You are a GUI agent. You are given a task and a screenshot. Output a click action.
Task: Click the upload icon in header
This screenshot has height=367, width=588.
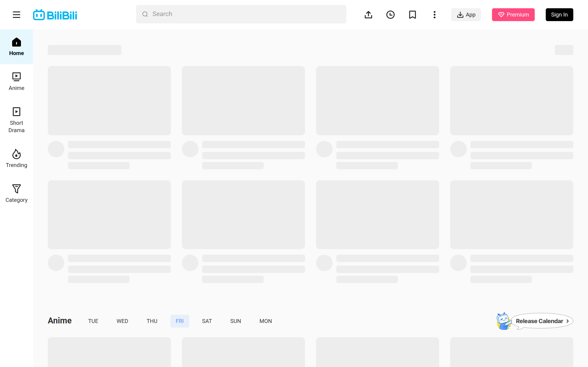[x=368, y=15]
